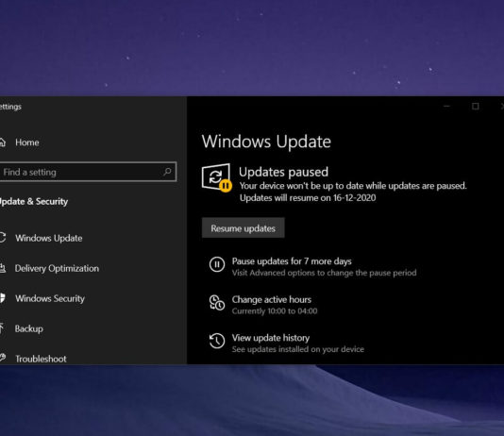Click the pause circle icon
504x436 pixels.
coord(217,264)
